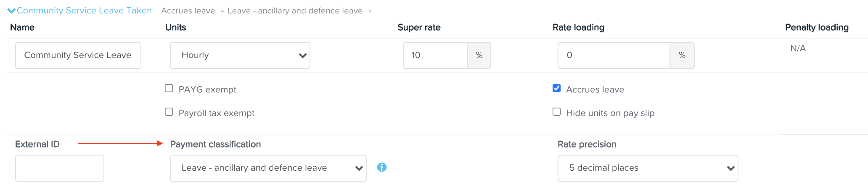The width and height of the screenshot is (868, 185).
Task: Click the empty External ID field
Action: coord(60,168)
